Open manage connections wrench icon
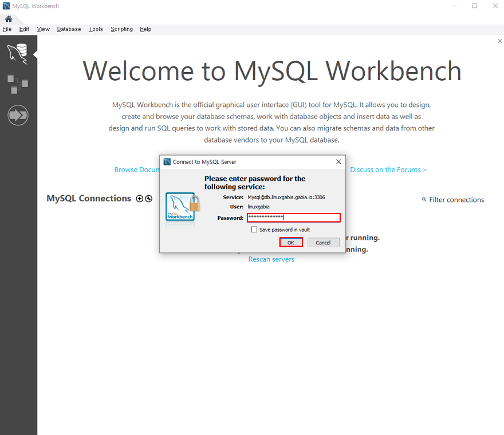Viewport: 504px width, 435px height. click(148, 199)
